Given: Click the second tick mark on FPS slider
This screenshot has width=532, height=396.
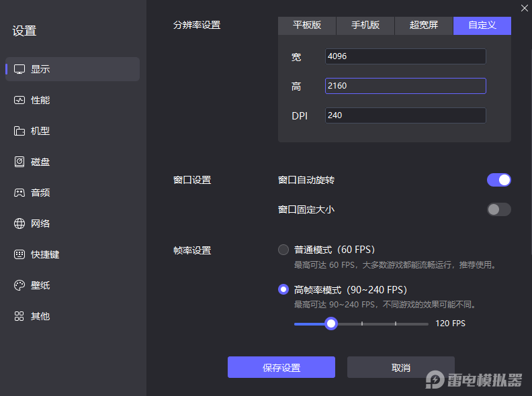Looking at the screenshot, I should (396, 324).
